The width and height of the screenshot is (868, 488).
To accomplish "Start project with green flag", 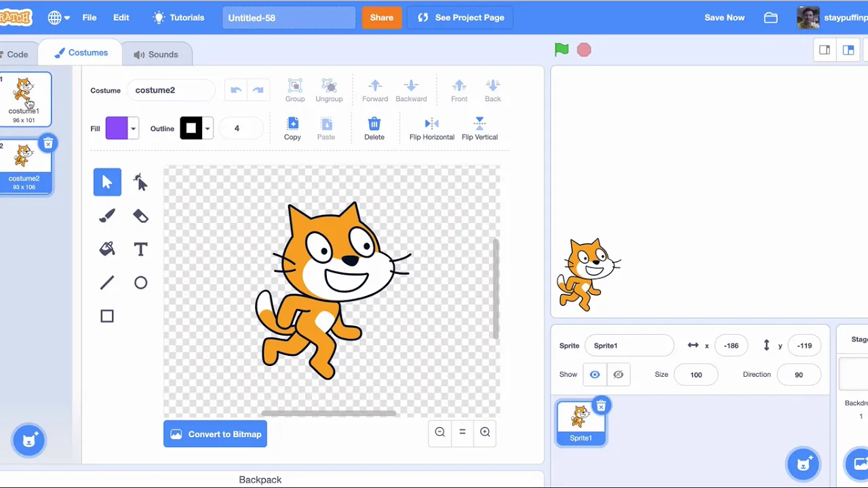I will [x=561, y=49].
